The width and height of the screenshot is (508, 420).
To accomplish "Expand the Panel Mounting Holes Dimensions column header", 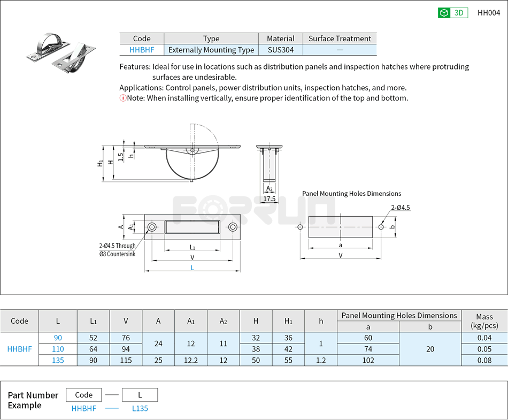I will (x=398, y=315).
